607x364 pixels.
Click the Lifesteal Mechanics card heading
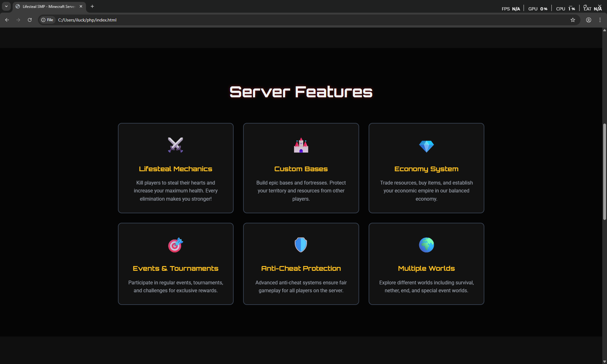click(175, 169)
